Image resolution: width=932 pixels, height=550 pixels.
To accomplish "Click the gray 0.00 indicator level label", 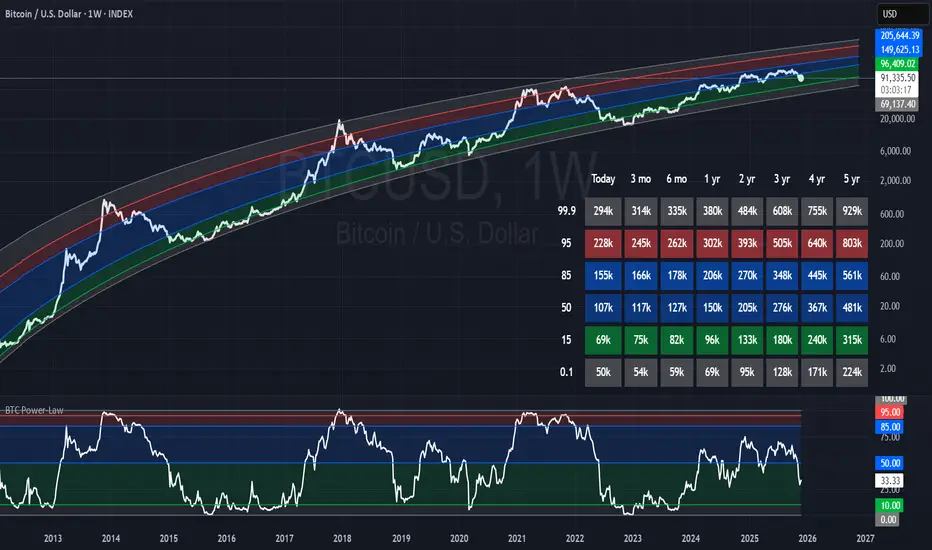I will (888, 520).
